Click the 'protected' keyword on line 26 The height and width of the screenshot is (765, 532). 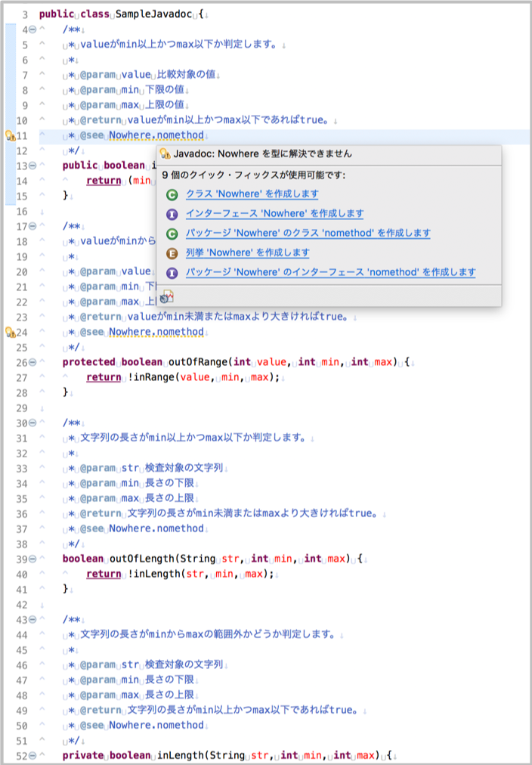pos(88,363)
